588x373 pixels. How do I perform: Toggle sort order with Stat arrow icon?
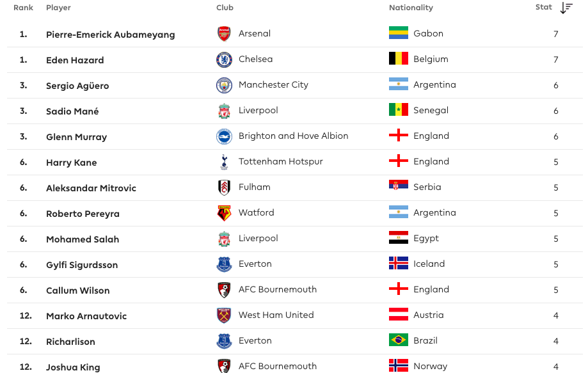[x=566, y=8]
